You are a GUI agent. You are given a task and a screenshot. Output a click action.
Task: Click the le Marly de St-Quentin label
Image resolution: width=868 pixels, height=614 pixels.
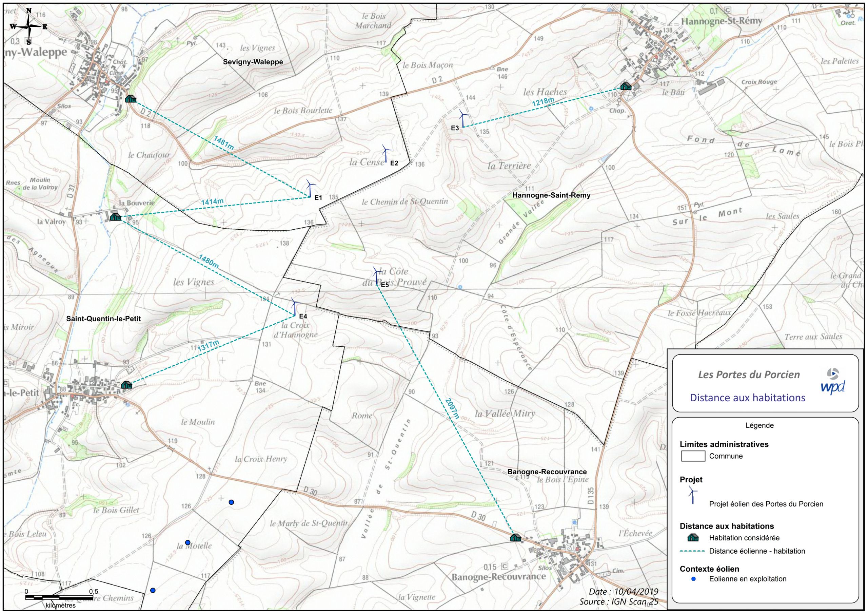click(x=309, y=523)
